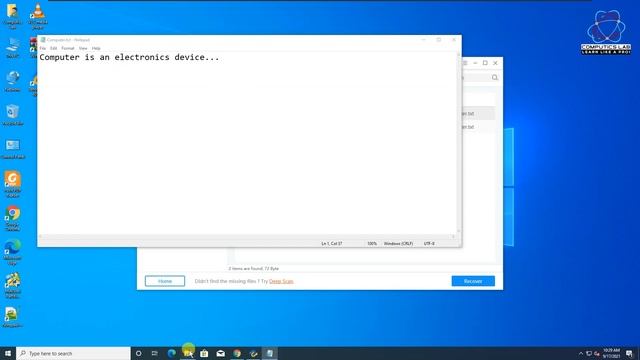The image size is (640, 360).
Task: Click the Notepad title bar icon
Action: coord(42,40)
